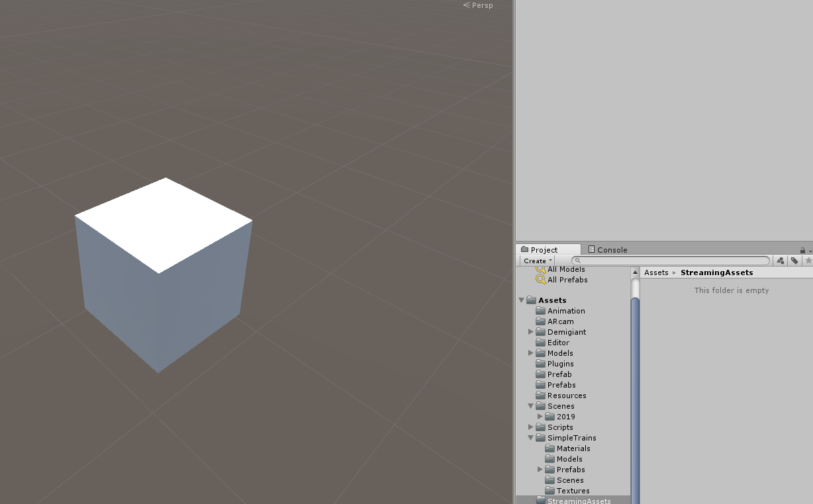Focus the Project search field

[x=671, y=261]
